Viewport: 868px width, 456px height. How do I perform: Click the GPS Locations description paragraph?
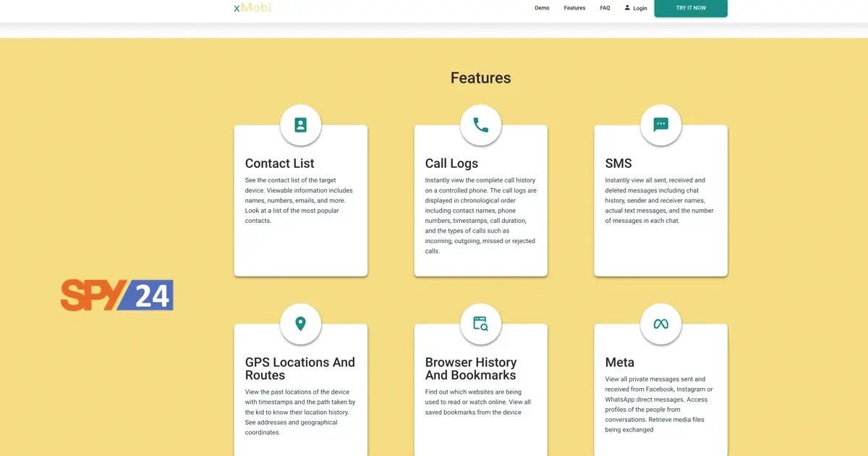tap(300, 413)
